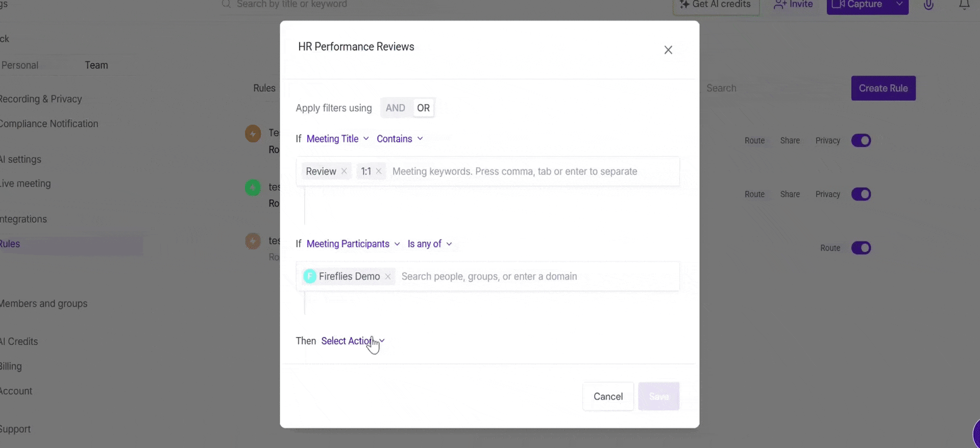The height and width of the screenshot is (448, 980).
Task: Click the search magnifier icon
Action: click(226, 4)
